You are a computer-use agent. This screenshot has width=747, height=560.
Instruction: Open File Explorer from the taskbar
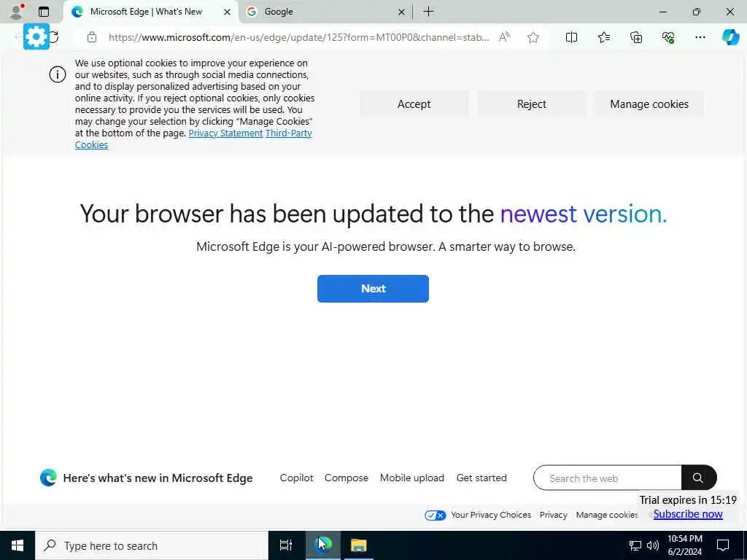point(358,545)
